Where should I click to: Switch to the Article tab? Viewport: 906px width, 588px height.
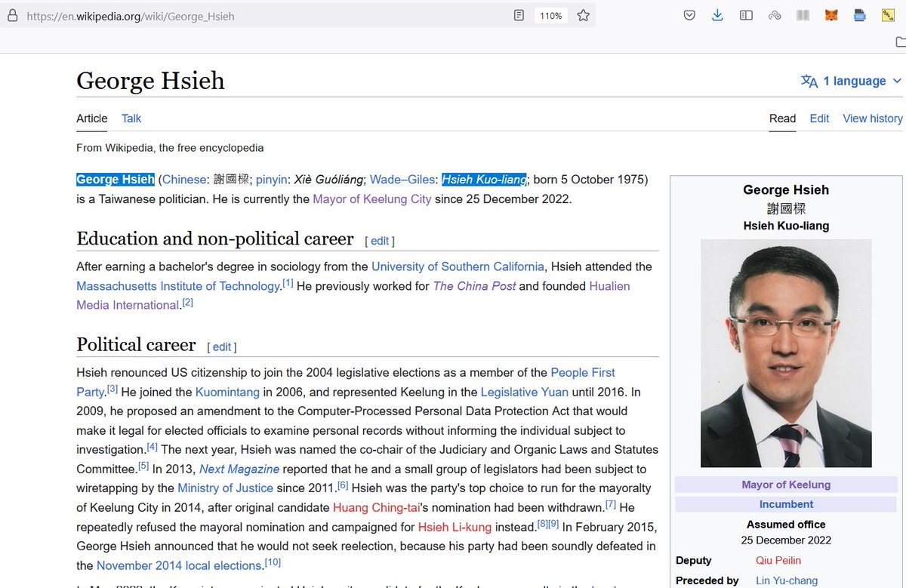pyautogui.click(x=92, y=119)
